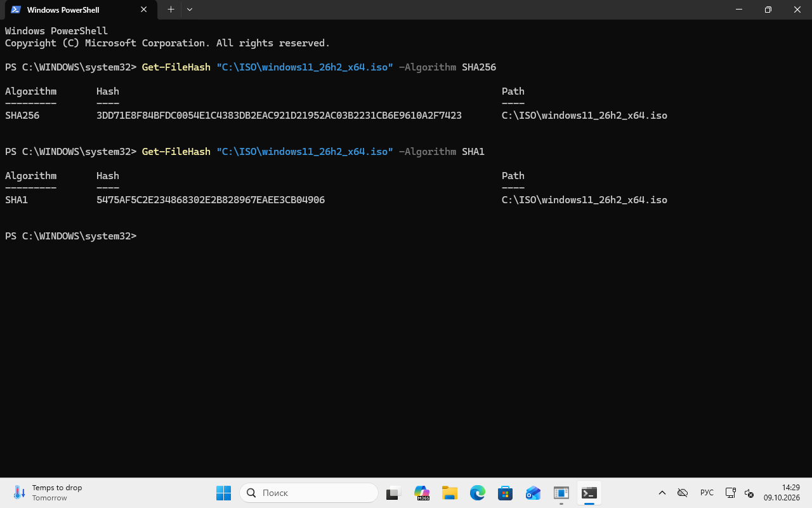
Task: Close the terminal window
Action: (x=797, y=10)
